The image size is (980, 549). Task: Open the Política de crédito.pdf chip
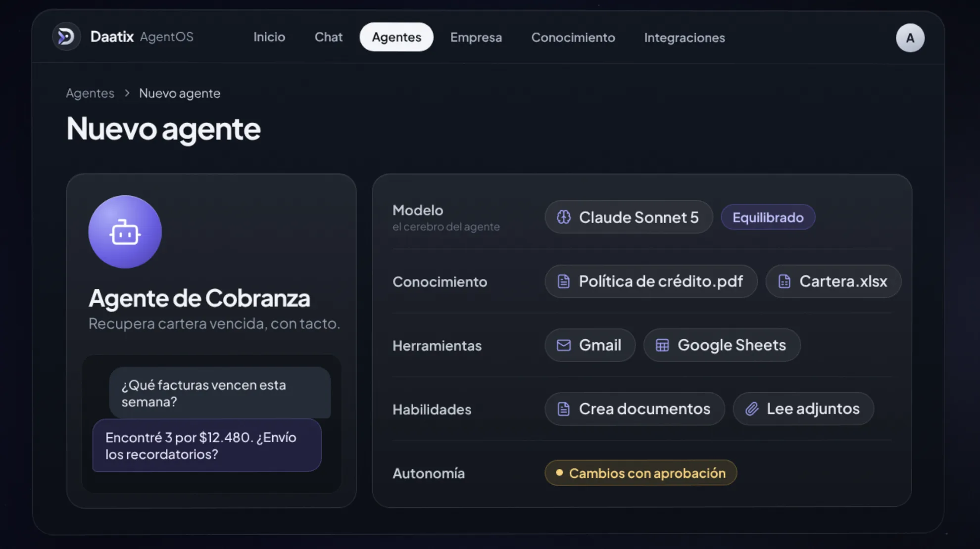[651, 281]
